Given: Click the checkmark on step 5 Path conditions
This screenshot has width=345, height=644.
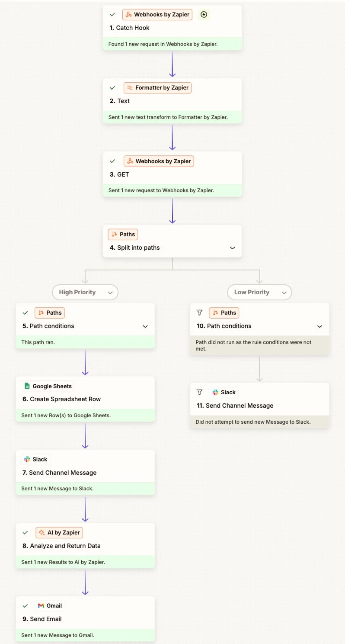Looking at the screenshot, I should pyautogui.click(x=25, y=312).
